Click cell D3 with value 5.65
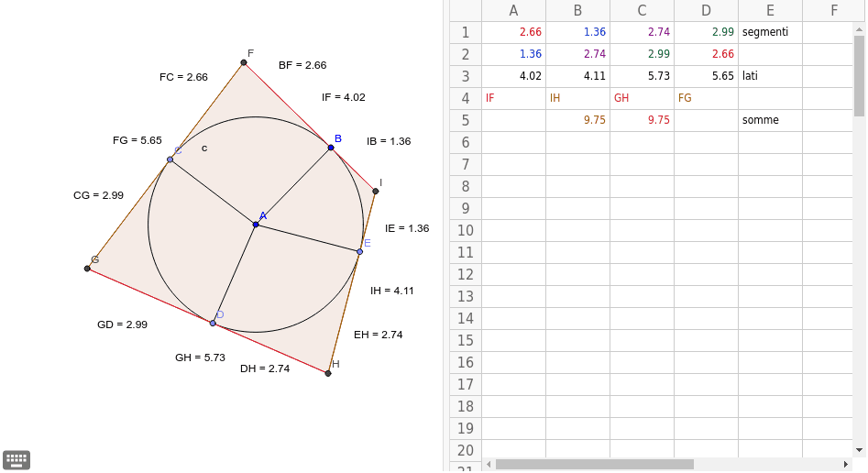The height and width of the screenshot is (473, 868). [x=707, y=76]
